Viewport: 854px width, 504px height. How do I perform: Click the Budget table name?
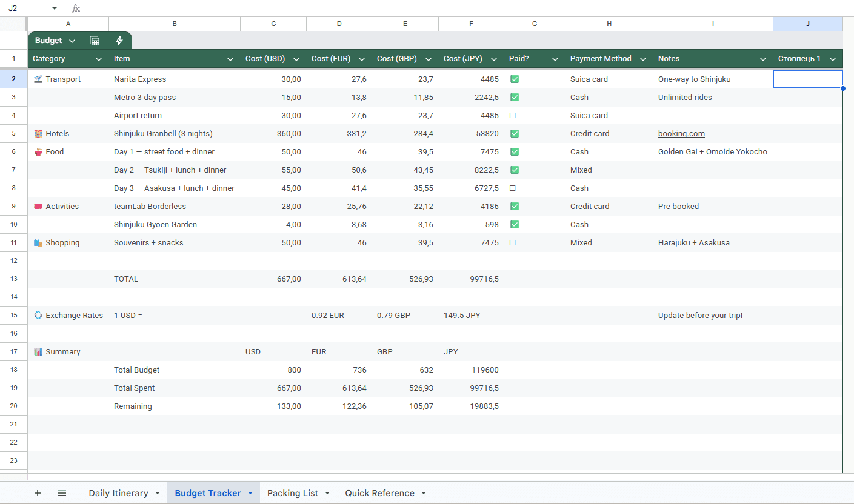click(x=48, y=41)
